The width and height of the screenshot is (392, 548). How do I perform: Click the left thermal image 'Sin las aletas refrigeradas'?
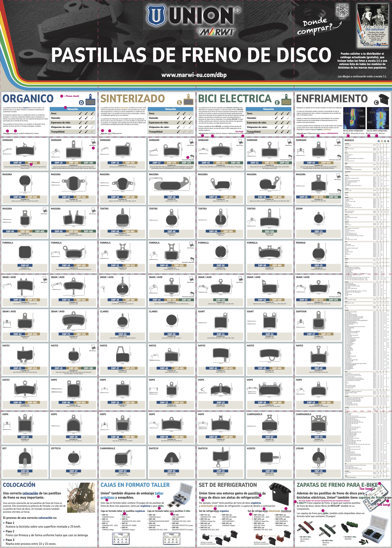point(354,118)
